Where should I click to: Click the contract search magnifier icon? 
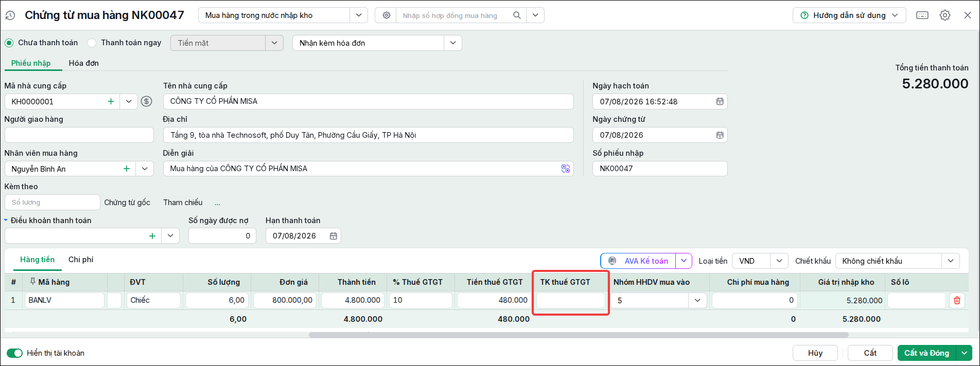click(517, 15)
